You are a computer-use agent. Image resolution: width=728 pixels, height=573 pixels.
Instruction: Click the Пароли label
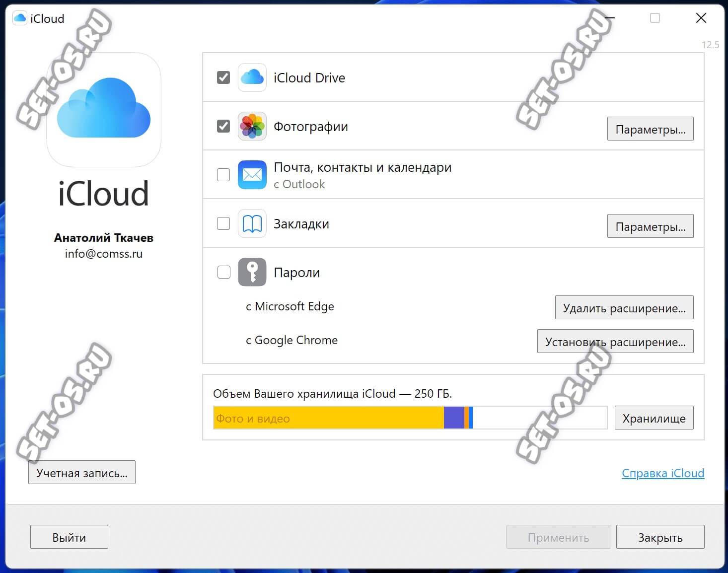297,273
